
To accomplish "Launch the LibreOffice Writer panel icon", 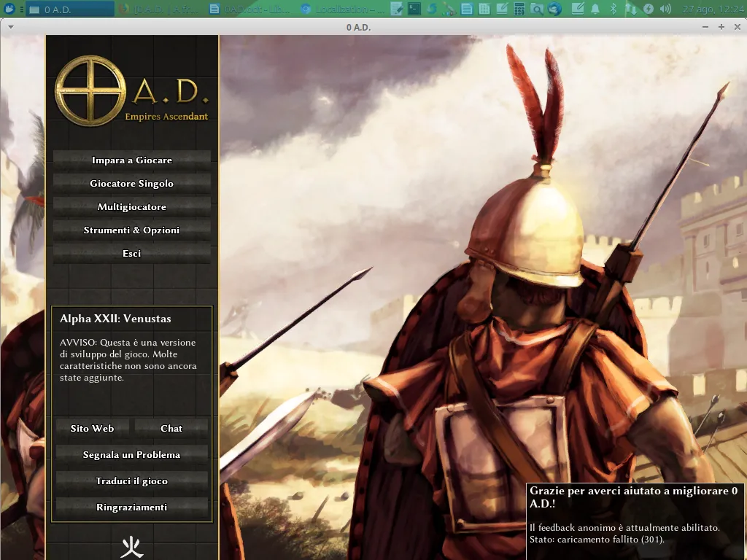I will coord(466,9).
